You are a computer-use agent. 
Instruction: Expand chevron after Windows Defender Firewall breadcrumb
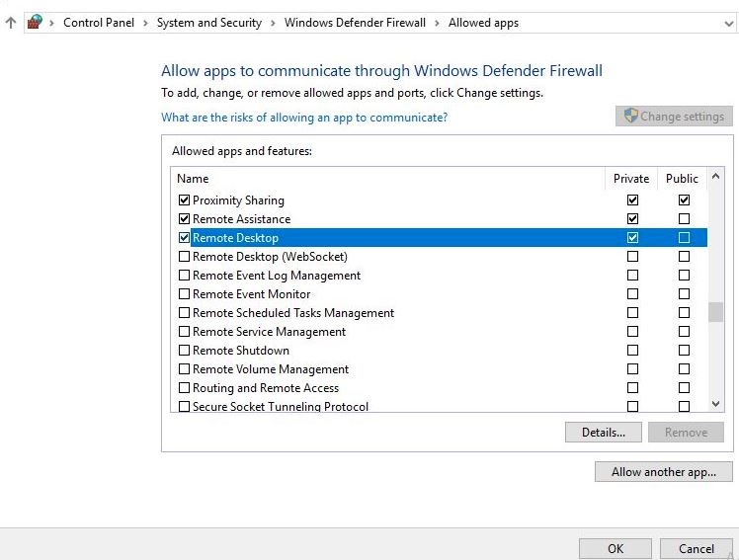pyautogui.click(x=437, y=23)
